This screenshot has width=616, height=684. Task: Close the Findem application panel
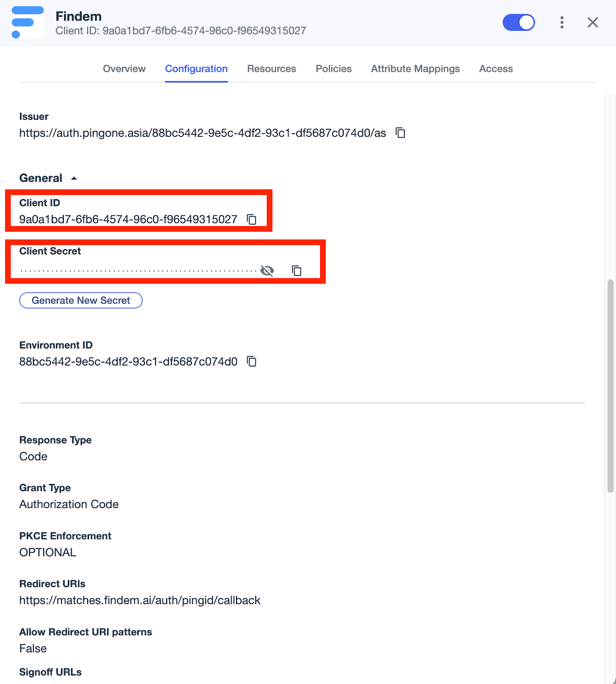[593, 23]
